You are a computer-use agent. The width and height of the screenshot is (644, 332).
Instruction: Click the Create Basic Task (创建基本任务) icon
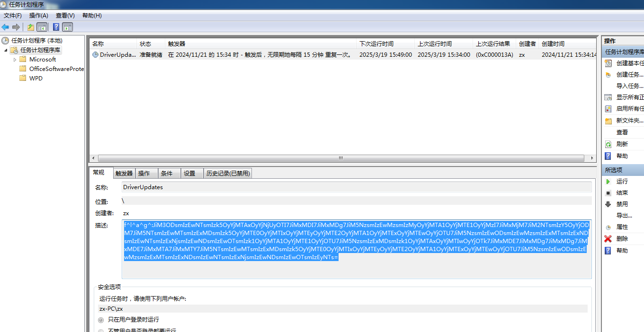[x=608, y=63]
